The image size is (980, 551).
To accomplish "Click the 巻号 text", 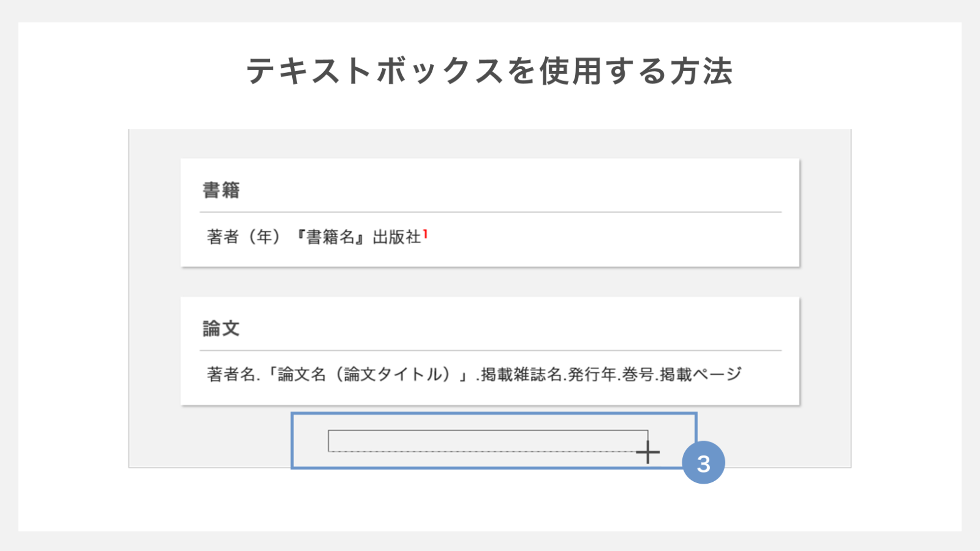I will click(x=637, y=375).
